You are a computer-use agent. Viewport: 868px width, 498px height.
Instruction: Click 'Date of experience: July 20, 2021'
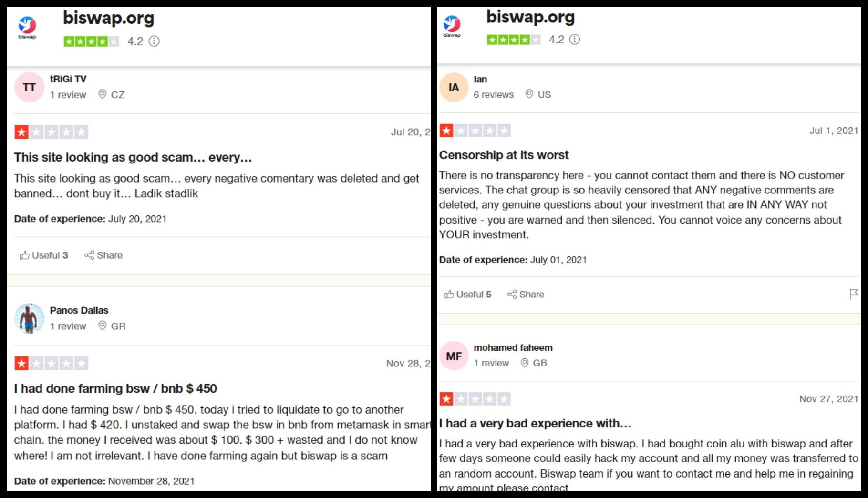(90, 219)
